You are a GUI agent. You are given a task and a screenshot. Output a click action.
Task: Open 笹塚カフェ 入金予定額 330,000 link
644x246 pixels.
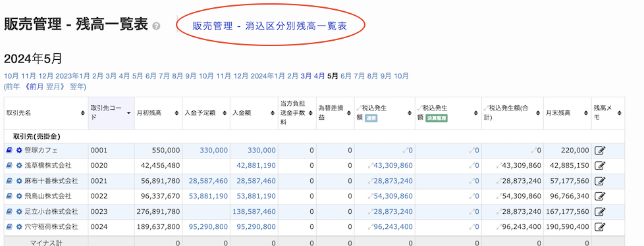[x=213, y=151]
